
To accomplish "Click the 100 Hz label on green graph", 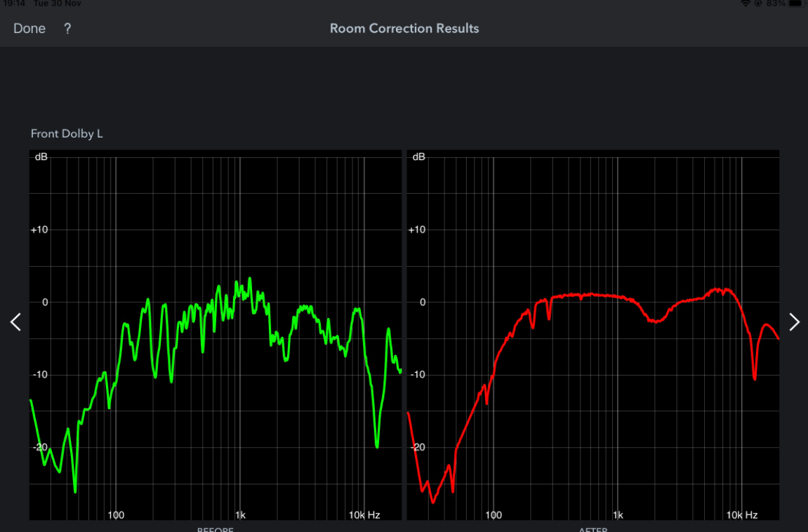I will tap(116, 515).
